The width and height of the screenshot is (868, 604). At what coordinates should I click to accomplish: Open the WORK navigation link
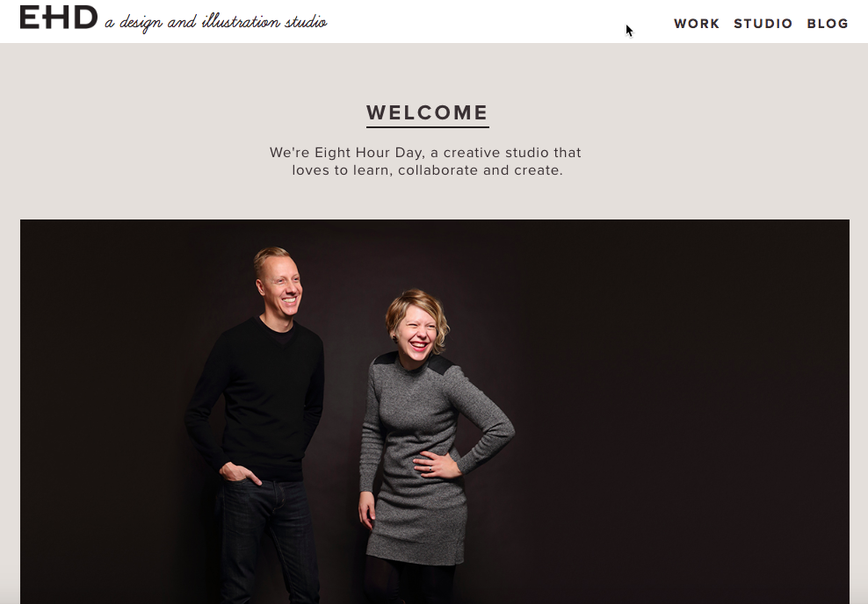tap(697, 24)
